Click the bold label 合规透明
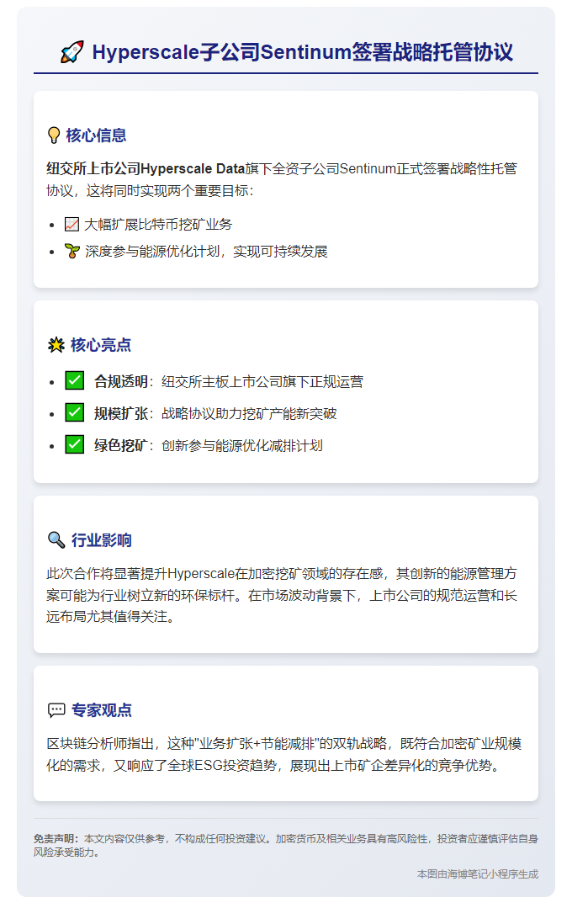The height and width of the screenshot is (924, 572). click(x=121, y=382)
